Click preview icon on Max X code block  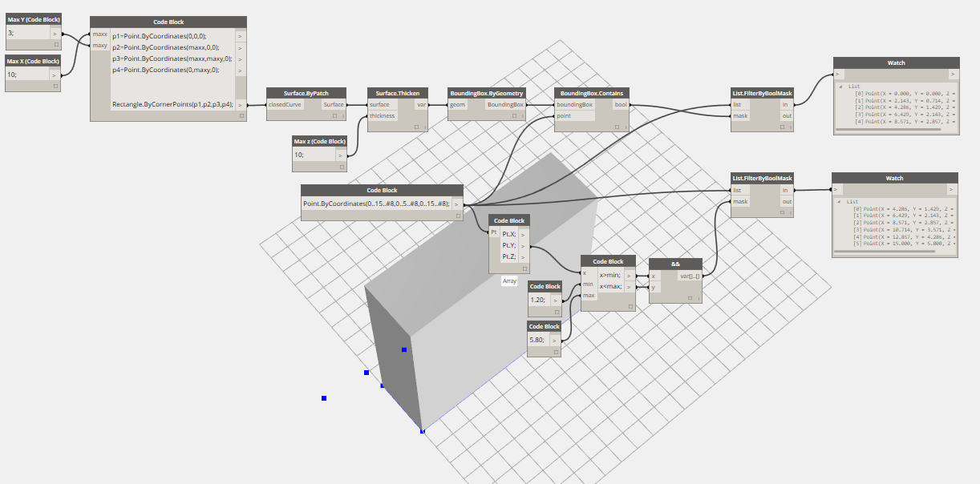(x=55, y=85)
